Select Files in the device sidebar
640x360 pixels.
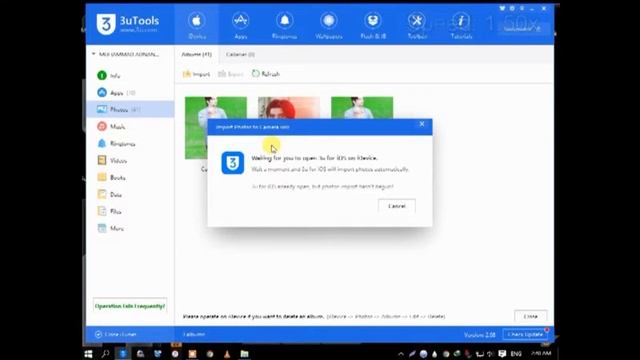(131, 211)
